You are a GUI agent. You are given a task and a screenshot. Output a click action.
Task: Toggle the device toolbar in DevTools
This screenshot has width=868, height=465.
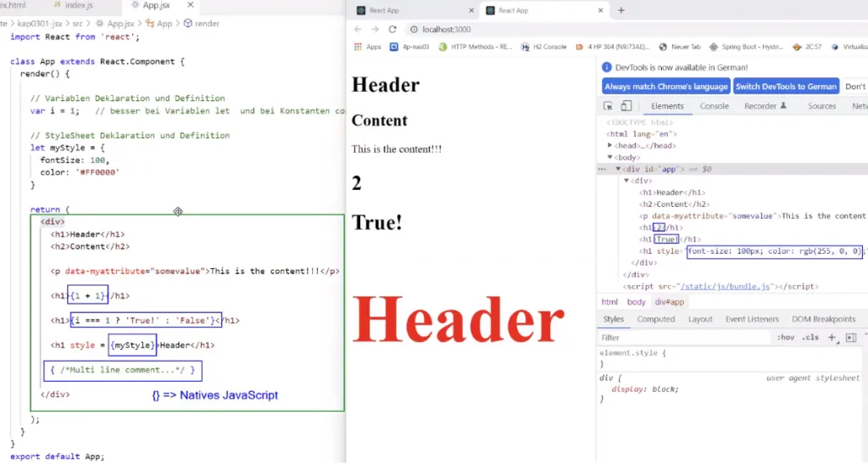(626, 105)
